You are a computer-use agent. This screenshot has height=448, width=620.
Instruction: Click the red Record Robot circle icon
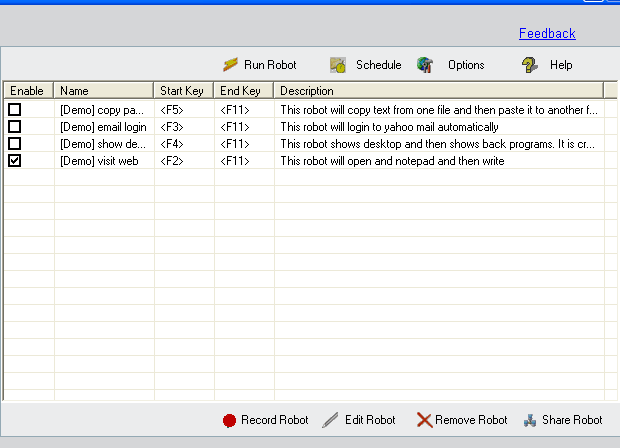coord(229,421)
